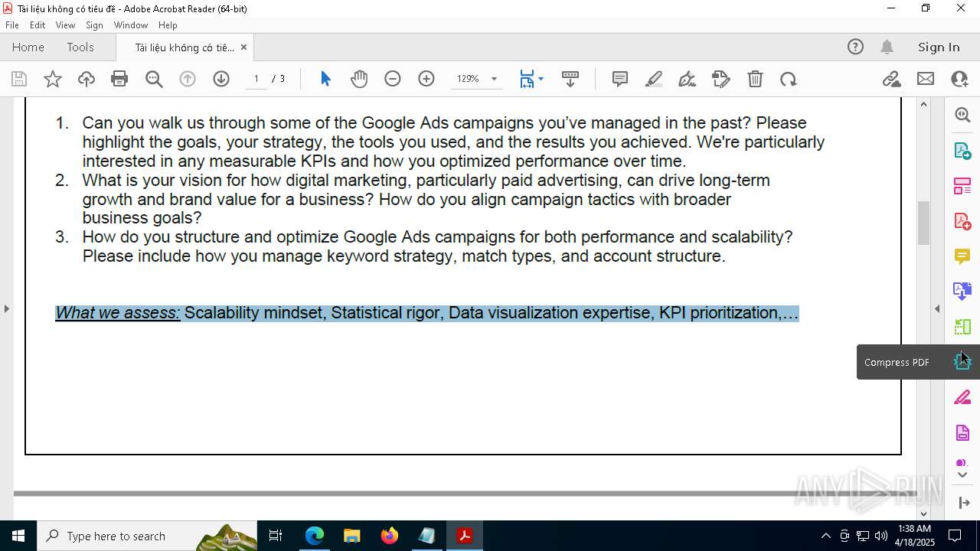Close the open document tab
Viewport: 980px width, 551px height.
[243, 47]
